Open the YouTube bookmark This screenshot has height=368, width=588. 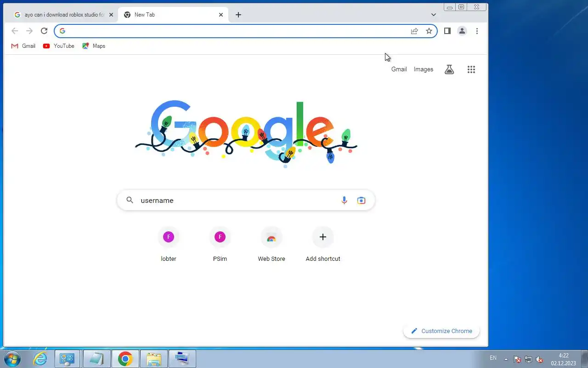coord(58,46)
